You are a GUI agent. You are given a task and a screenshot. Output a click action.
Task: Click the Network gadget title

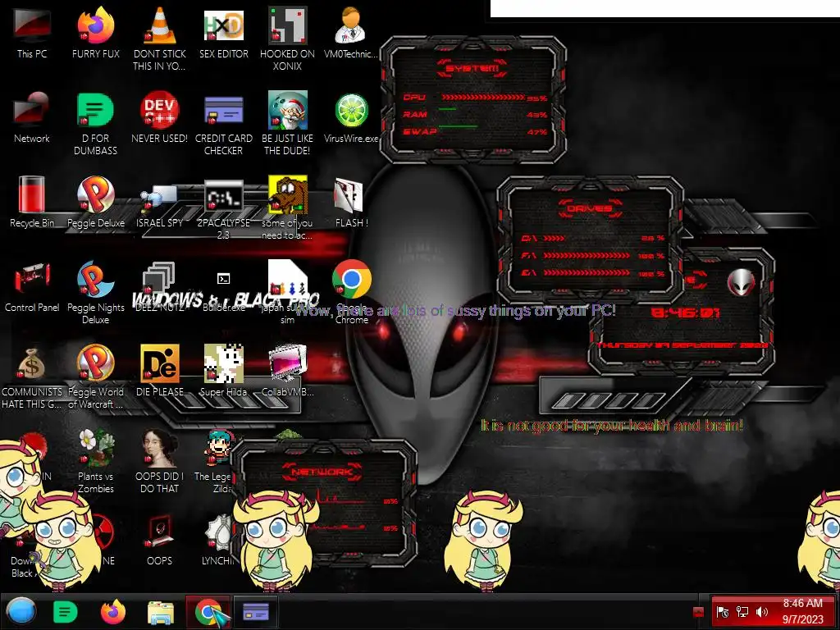pyautogui.click(x=322, y=472)
